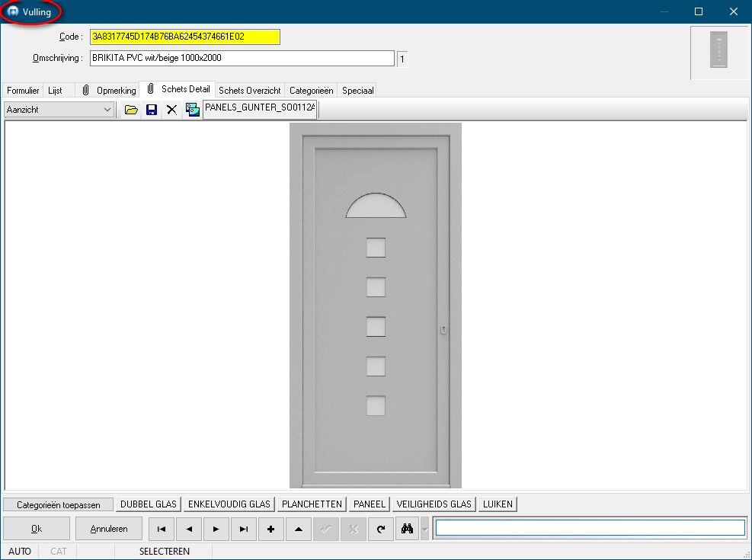The height and width of the screenshot is (560, 752).
Task: Open sketch file with folder icon
Action: [131, 110]
